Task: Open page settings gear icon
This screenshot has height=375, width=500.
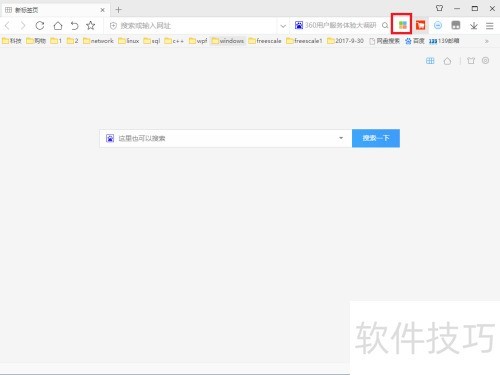Action: (485, 60)
